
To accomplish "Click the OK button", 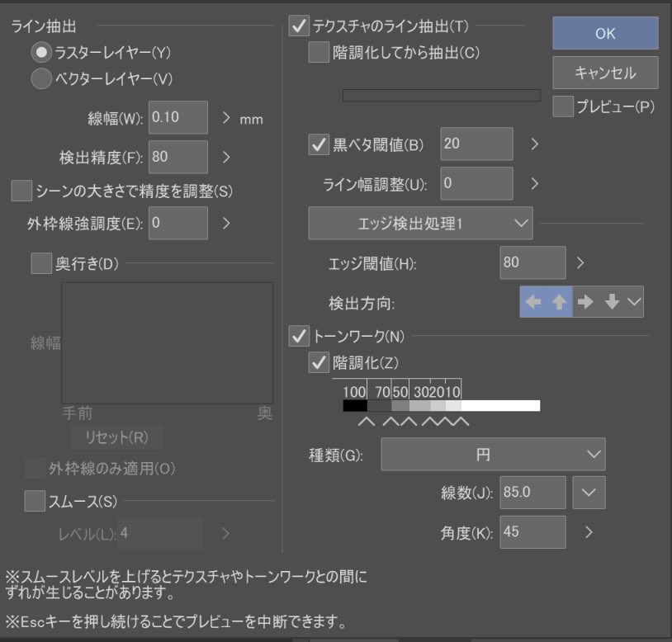I will pyautogui.click(x=604, y=33).
